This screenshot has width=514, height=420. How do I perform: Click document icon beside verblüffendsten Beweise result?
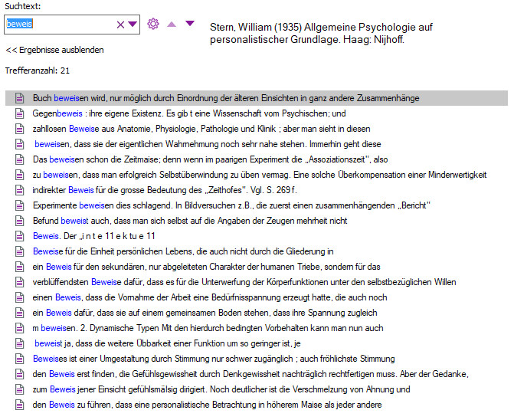tap(20, 282)
